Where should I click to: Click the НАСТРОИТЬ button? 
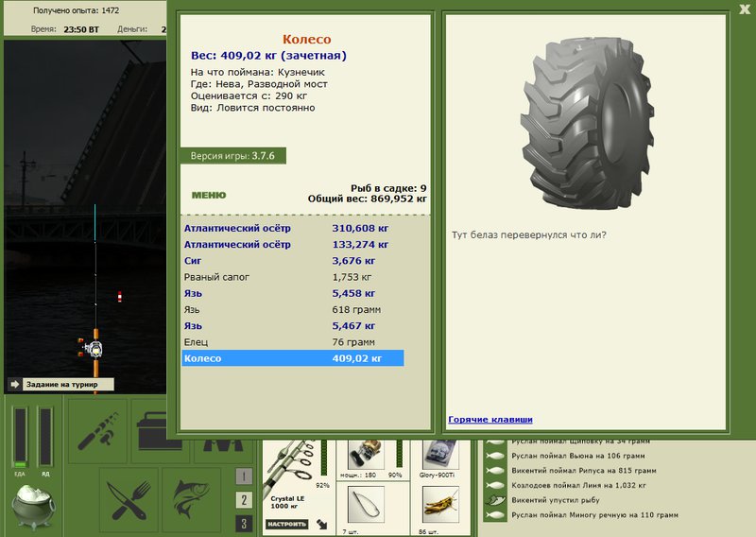click(x=287, y=524)
